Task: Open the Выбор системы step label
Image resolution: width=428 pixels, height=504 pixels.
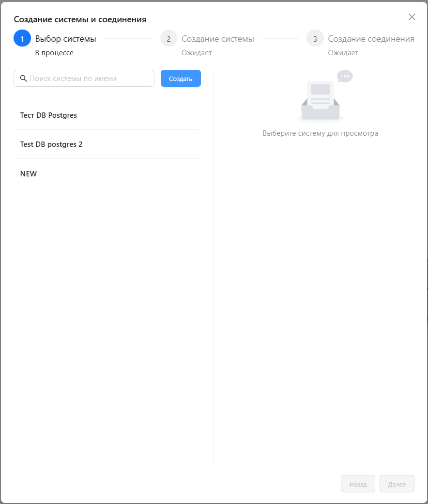Action: pyautogui.click(x=65, y=39)
